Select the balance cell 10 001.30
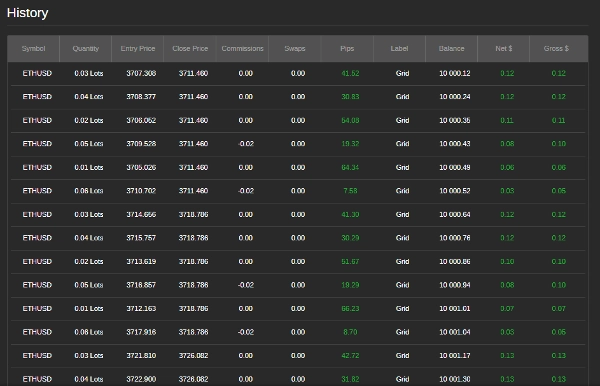 pos(455,379)
